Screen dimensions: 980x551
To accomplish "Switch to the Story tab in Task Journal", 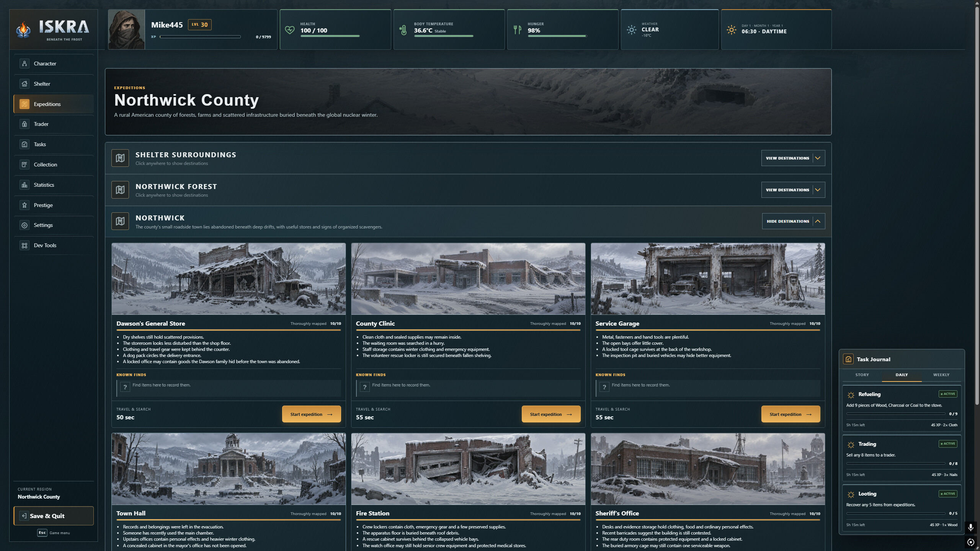I will pos(862,375).
